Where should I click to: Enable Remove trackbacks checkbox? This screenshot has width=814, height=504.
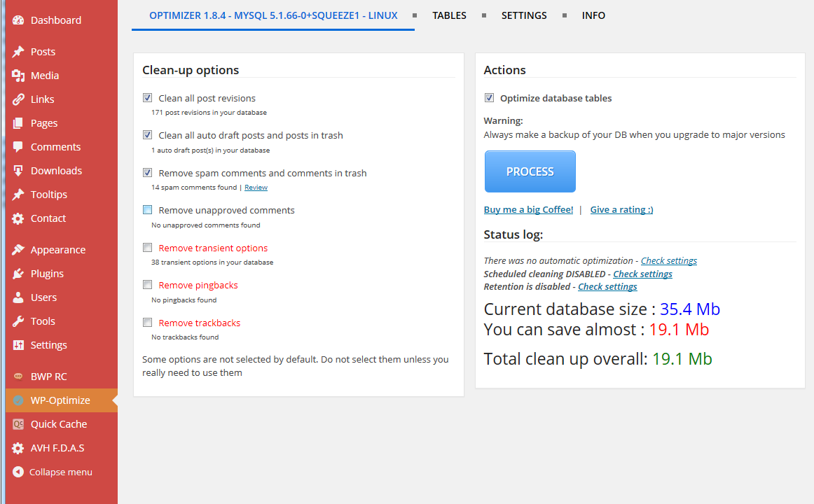coord(147,323)
